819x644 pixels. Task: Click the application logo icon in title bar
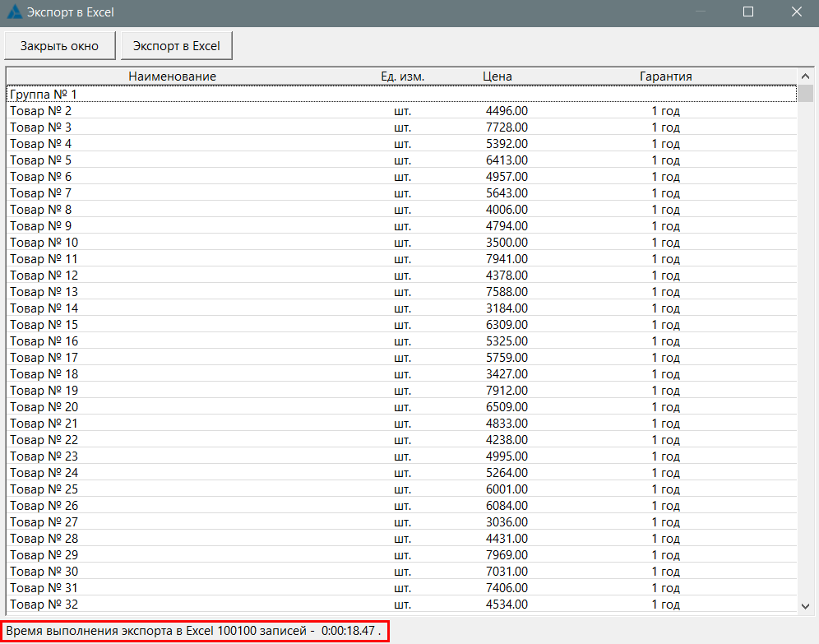click(x=15, y=12)
